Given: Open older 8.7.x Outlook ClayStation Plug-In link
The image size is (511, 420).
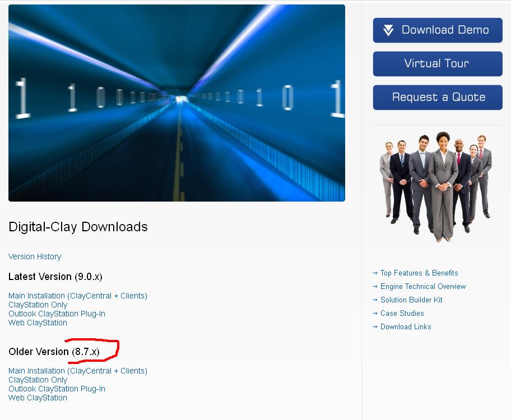Looking at the screenshot, I should pos(57,389).
